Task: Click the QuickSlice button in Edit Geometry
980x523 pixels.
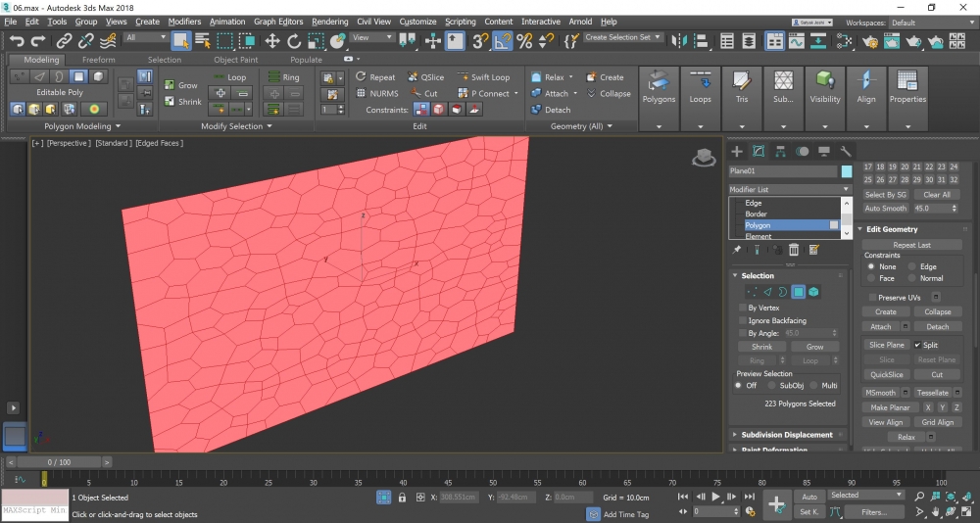Action: 886,374
